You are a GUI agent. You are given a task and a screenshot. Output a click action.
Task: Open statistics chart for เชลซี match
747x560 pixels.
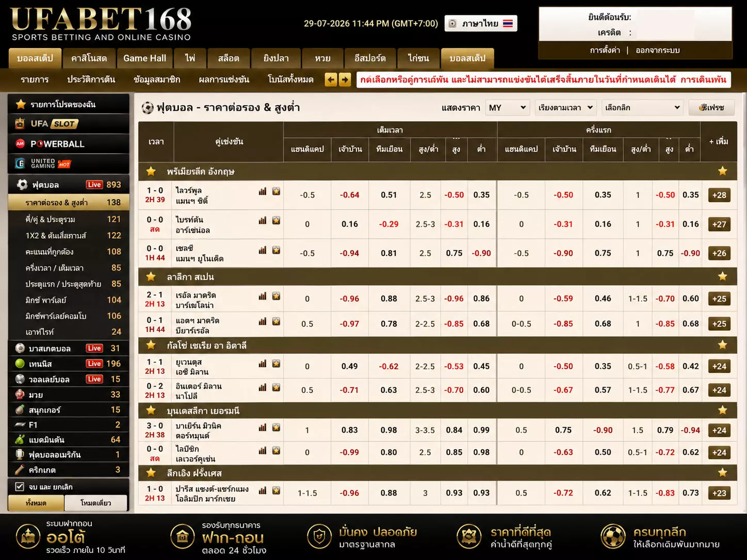[x=263, y=250]
